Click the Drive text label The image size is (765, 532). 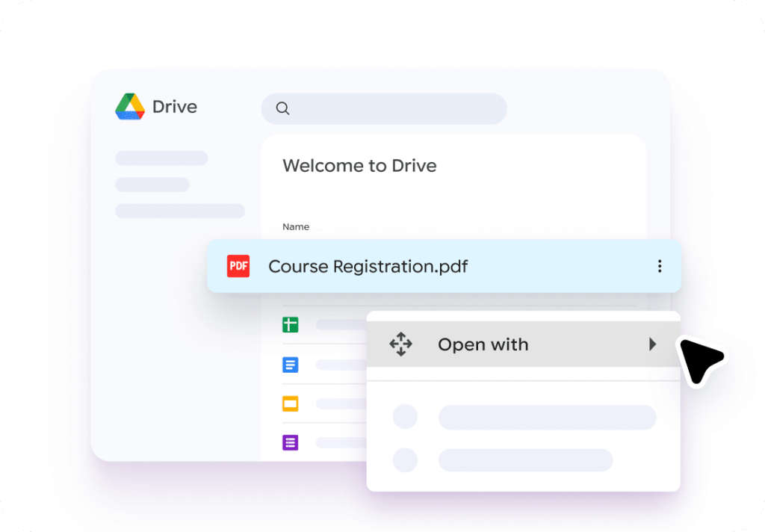(x=173, y=106)
